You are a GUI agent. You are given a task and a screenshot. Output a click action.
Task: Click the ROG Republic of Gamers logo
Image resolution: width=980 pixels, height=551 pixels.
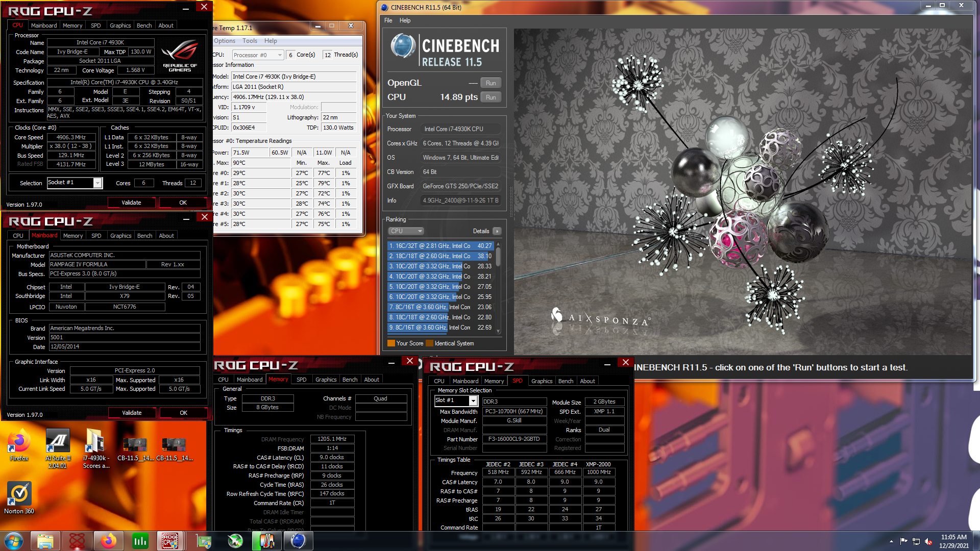[180, 55]
